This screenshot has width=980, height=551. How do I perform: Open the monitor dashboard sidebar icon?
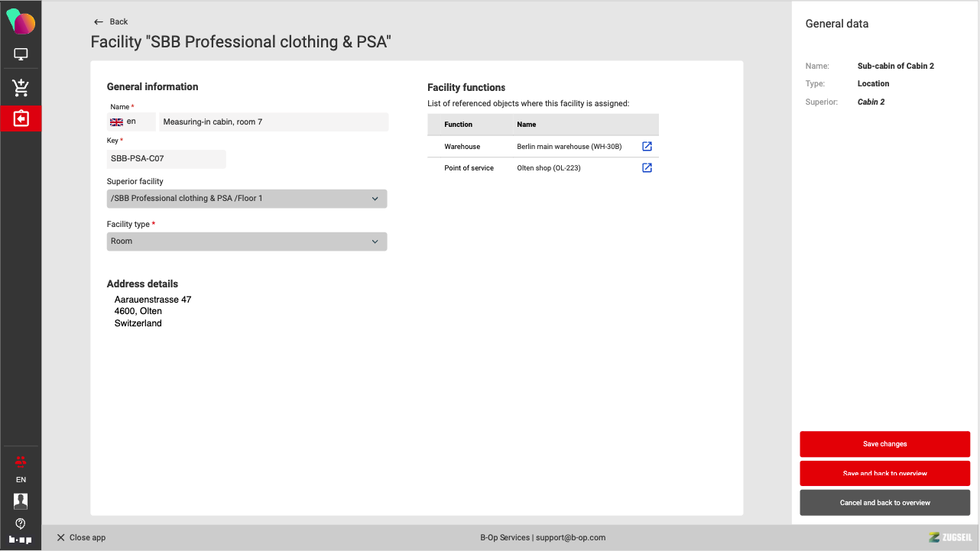pos(21,54)
